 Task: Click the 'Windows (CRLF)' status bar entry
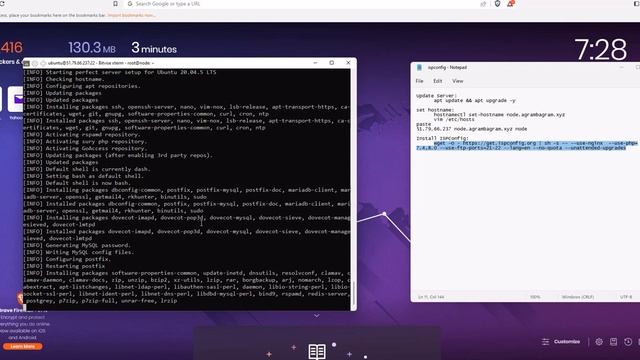pyautogui.click(x=577, y=297)
